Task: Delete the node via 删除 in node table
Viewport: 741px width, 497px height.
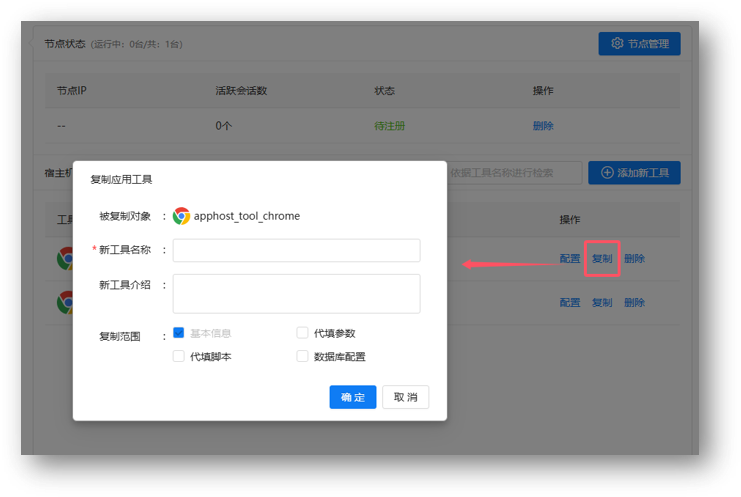Action: pos(543,126)
